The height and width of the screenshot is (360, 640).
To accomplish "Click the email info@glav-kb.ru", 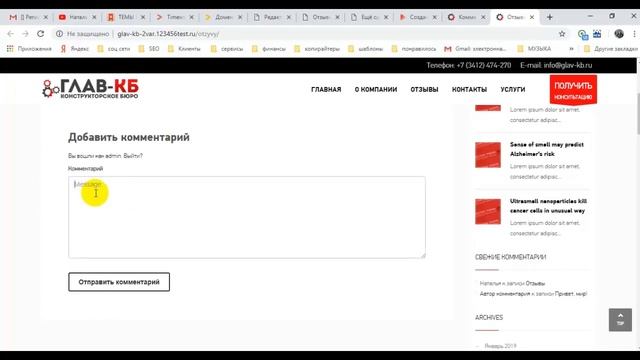I will point(568,65).
